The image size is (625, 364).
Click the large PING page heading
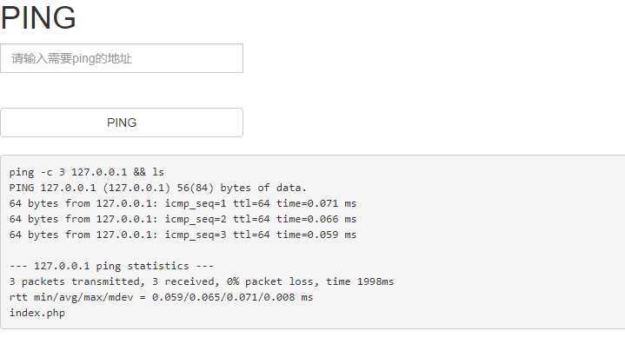38,17
